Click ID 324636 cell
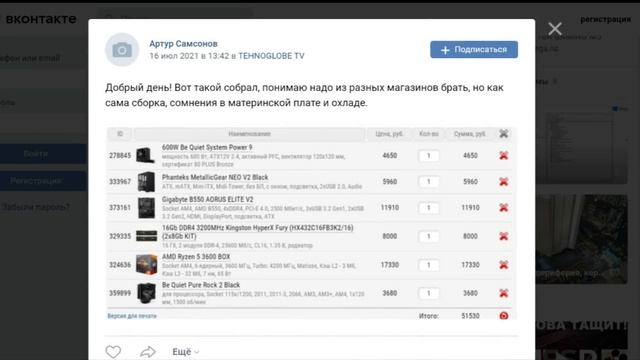640x360 pixels. coord(120,265)
